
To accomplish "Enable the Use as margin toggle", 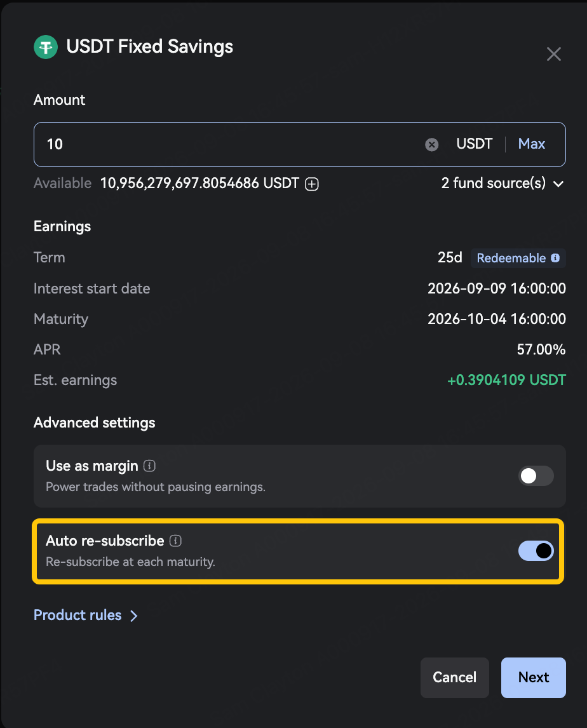I will (536, 476).
